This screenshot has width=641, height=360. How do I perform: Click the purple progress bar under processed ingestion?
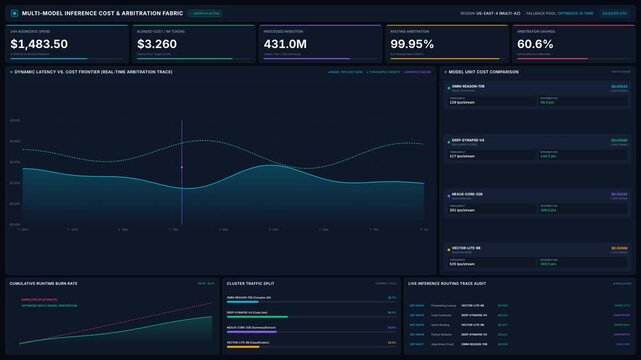click(x=307, y=59)
